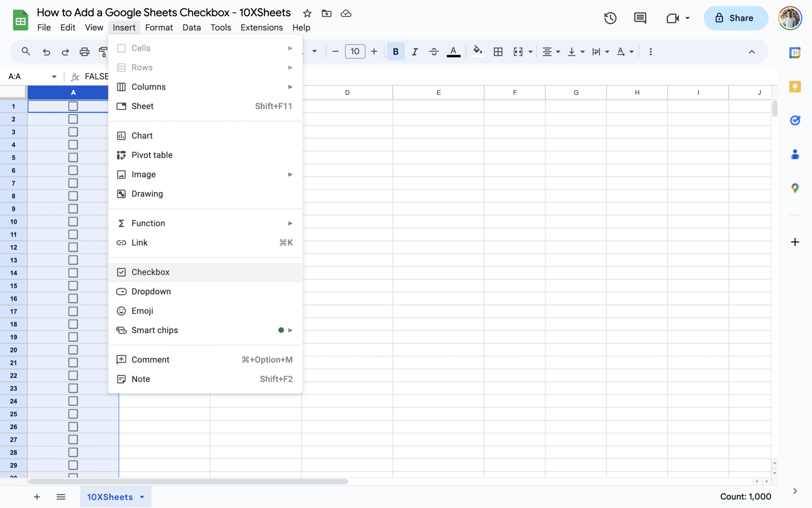The height and width of the screenshot is (508, 812).
Task: Get add-ons plus icon in side panel
Action: pyautogui.click(x=795, y=242)
